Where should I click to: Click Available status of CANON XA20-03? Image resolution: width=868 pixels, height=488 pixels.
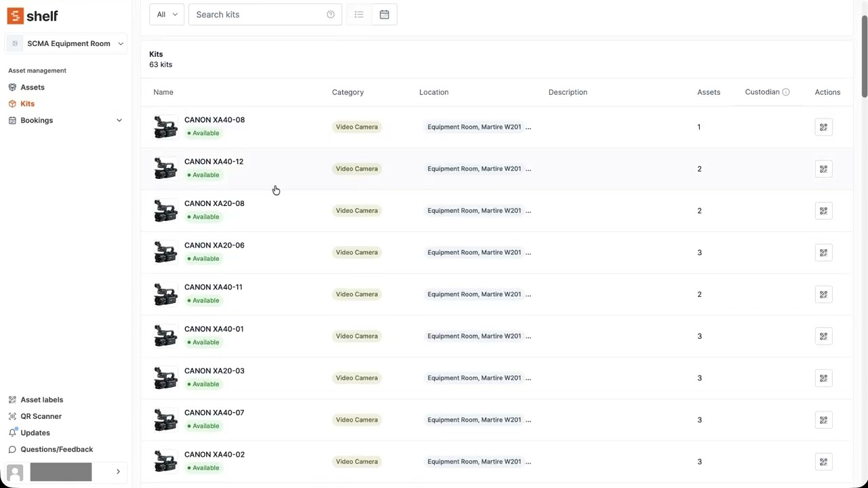click(203, 384)
